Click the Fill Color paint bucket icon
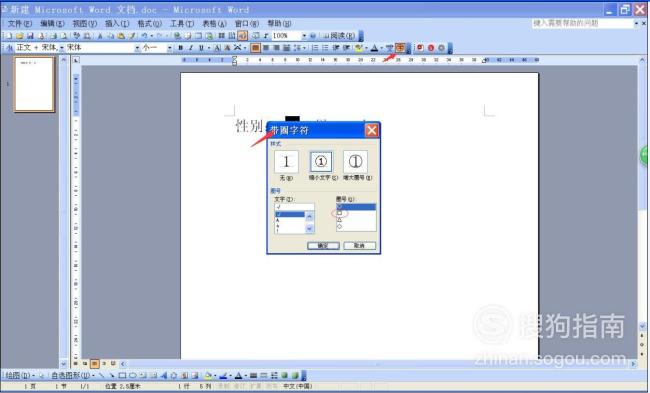The image size is (650, 393). pos(208,376)
